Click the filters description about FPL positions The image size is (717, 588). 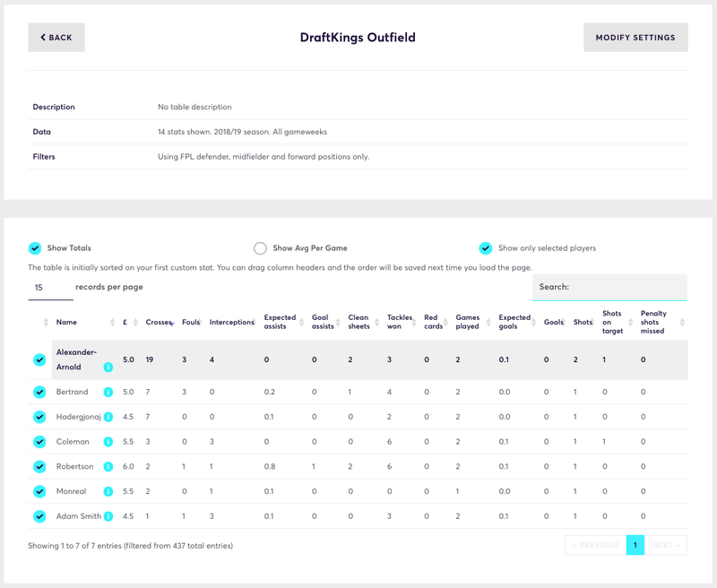click(x=263, y=157)
